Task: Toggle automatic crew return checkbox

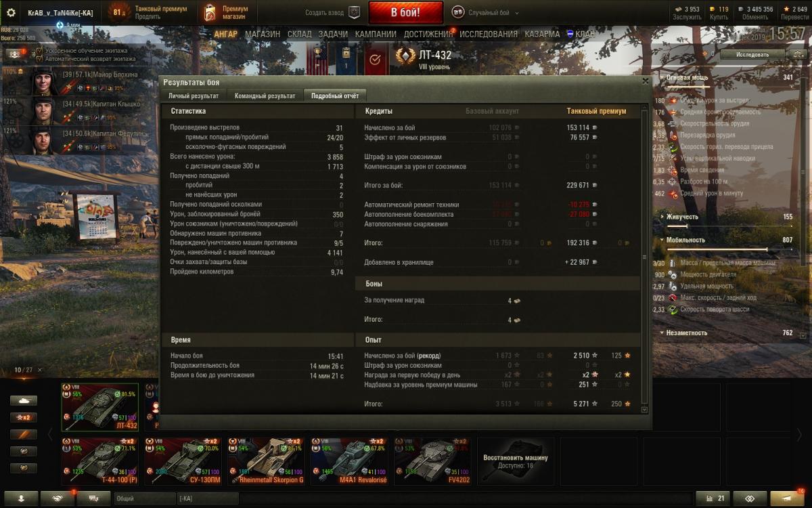Action: point(39,58)
